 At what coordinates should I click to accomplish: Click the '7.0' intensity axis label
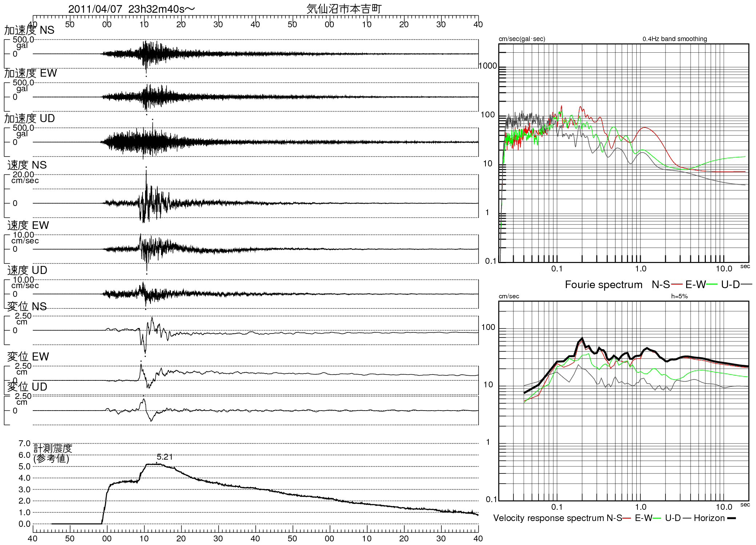24,444
